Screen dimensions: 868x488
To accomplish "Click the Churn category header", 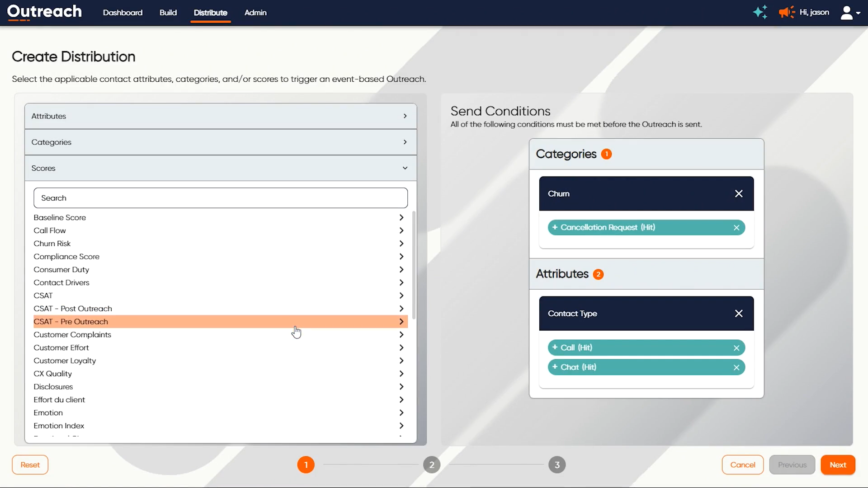I will 646,193.
